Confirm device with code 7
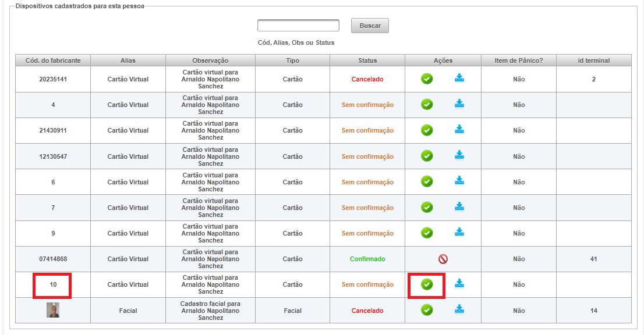This screenshot has width=644, height=335. point(427,207)
